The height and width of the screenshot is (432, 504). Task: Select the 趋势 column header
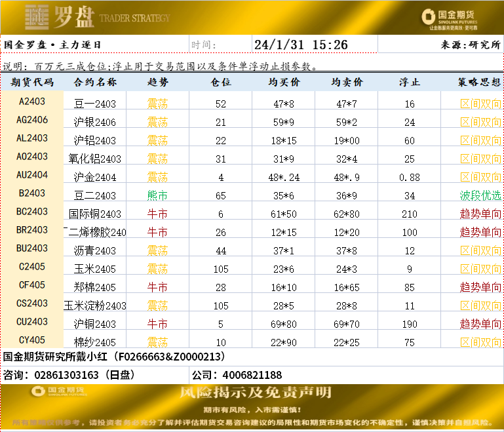coord(157,83)
